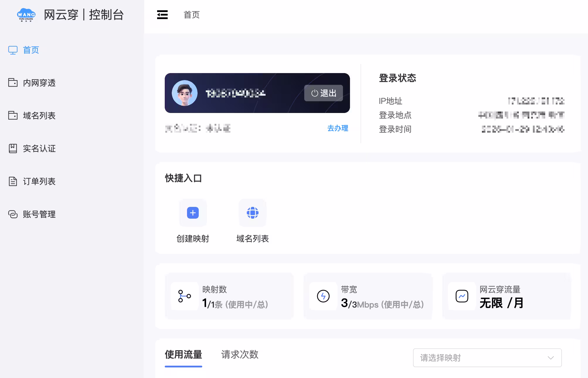Image resolution: width=588 pixels, height=378 pixels.
Task: Click the 无限 /月 traffic value
Action: click(502, 303)
